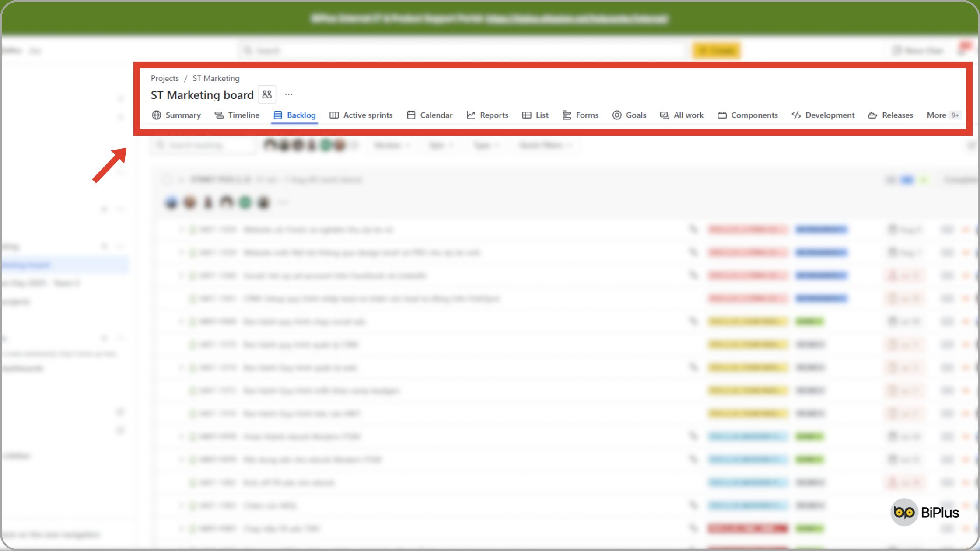The height and width of the screenshot is (551, 980).
Task: Switch to the Development tab
Action: tap(823, 115)
